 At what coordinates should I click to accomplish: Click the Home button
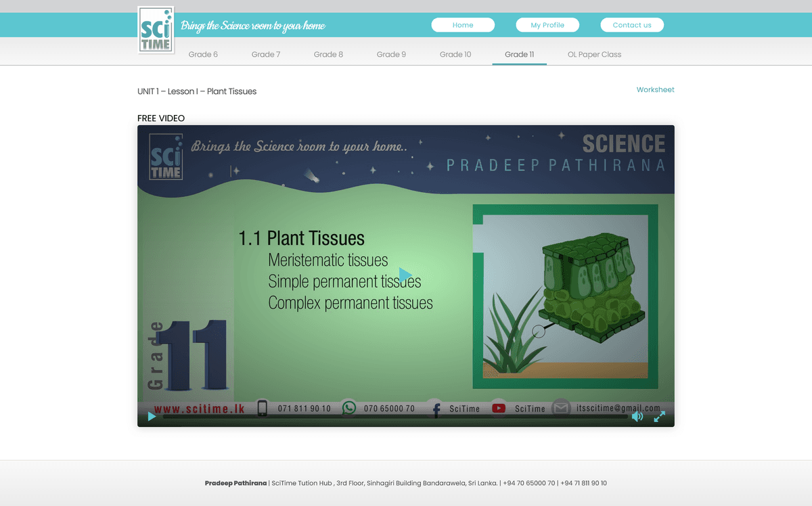coord(463,24)
